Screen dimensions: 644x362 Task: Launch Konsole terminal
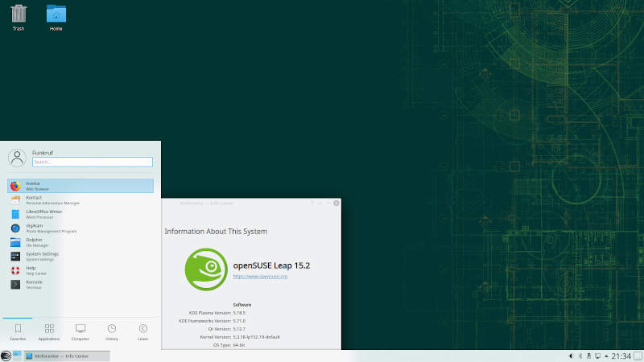tap(80, 284)
